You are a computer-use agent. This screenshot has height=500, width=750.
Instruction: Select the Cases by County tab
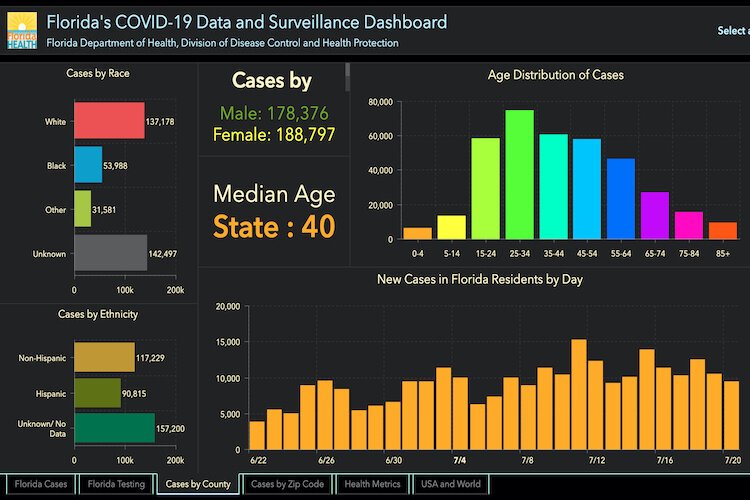click(x=197, y=485)
